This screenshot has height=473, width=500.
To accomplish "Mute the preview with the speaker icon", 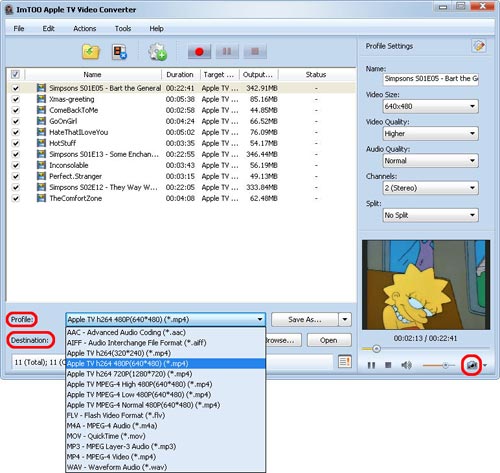I will [406, 365].
